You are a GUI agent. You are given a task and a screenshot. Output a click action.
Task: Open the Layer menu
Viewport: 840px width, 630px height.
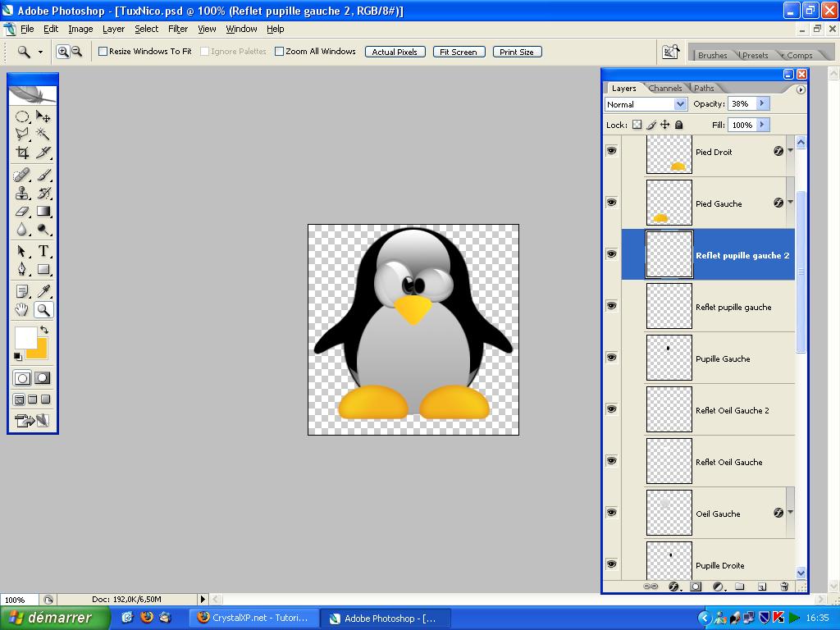(x=113, y=29)
